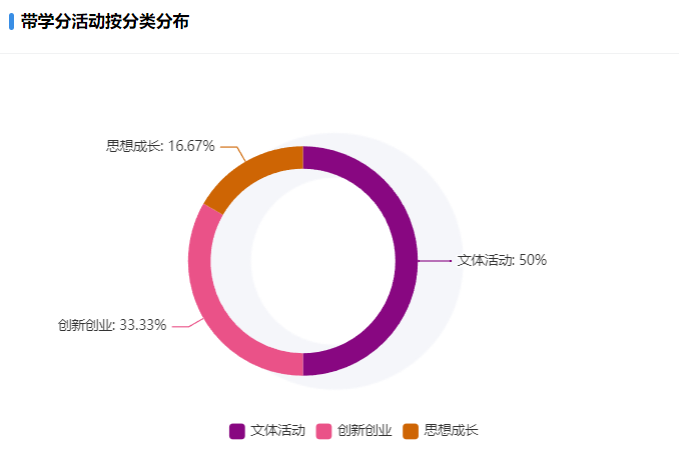Toggle the purple 文体活动 legend swatch

[x=237, y=431]
